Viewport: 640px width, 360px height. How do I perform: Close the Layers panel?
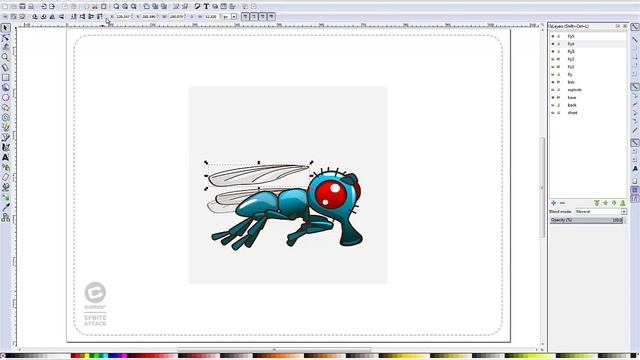tap(625, 26)
